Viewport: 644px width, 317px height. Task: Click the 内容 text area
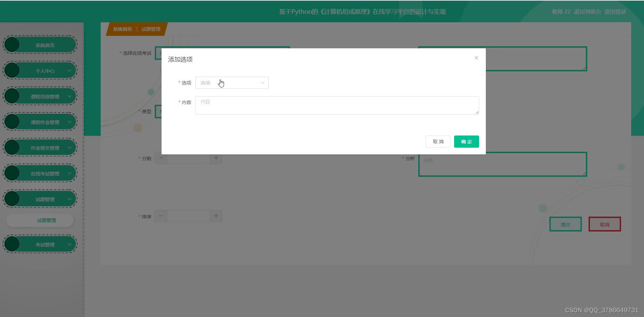(x=337, y=105)
